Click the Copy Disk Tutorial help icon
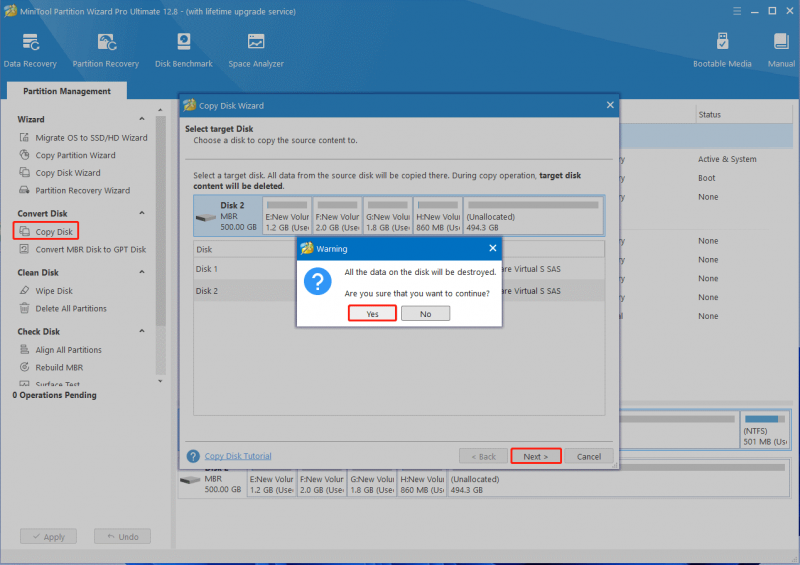This screenshot has height=565, width=800. pos(193,456)
